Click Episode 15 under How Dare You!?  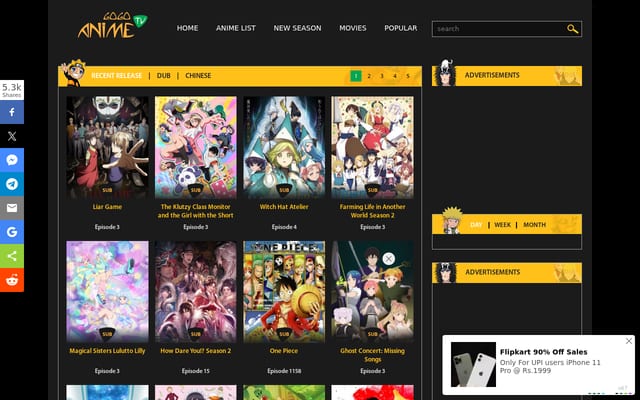point(196,371)
